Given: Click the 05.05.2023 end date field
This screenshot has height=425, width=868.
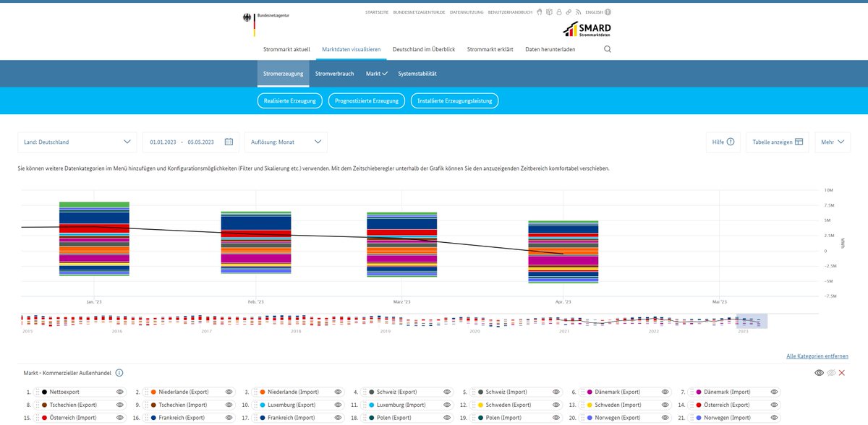Looking at the screenshot, I should coord(201,142).
